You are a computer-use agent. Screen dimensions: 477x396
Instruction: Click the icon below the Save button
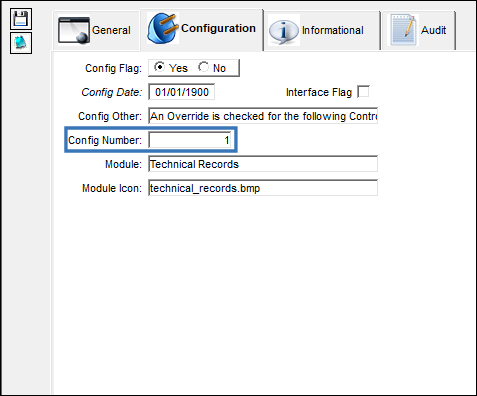click(x=21, y=43)
